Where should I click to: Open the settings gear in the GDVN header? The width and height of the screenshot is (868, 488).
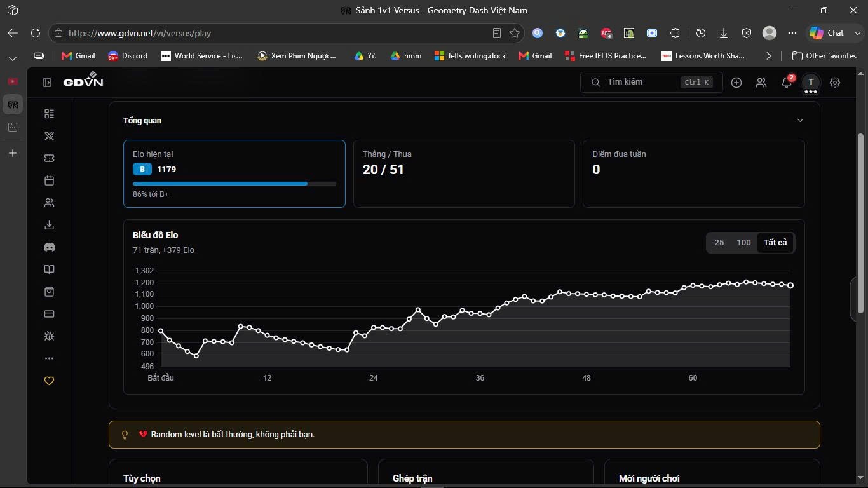coord(835,83)
